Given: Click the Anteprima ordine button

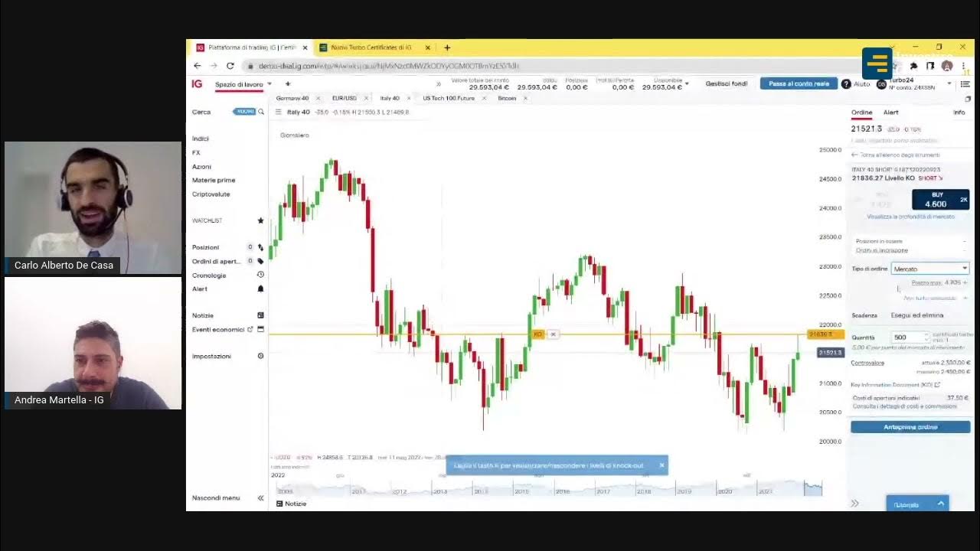Looking at the screenshot, I should 910,427.
